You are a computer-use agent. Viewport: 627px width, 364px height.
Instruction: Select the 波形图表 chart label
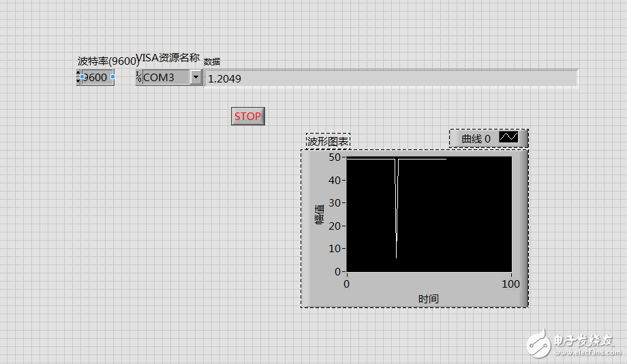(328, 141)
